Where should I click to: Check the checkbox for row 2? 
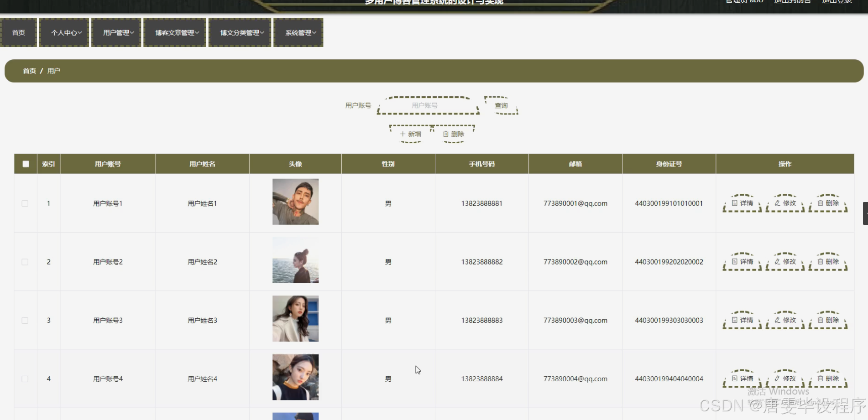click(x=25, y=262)
